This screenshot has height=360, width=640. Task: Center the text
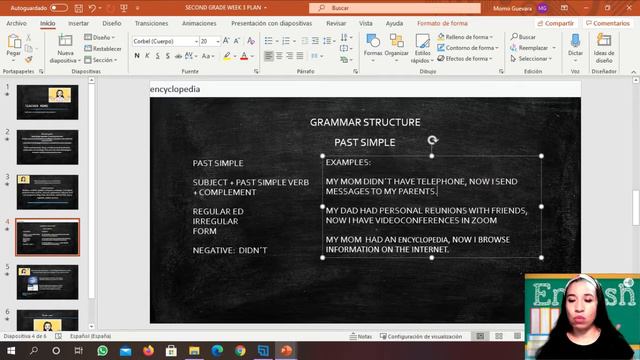pyautogui.click(x=279, y=56)
